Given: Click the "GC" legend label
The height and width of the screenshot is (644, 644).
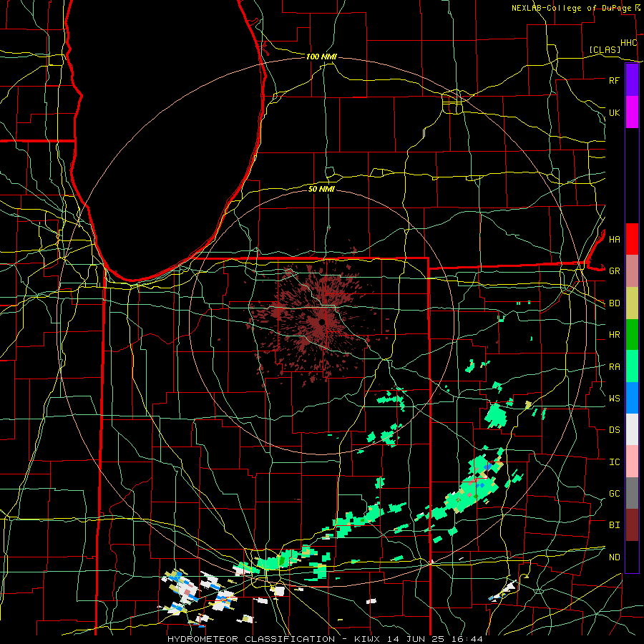Looking at the screenshot, I should 614,493.
